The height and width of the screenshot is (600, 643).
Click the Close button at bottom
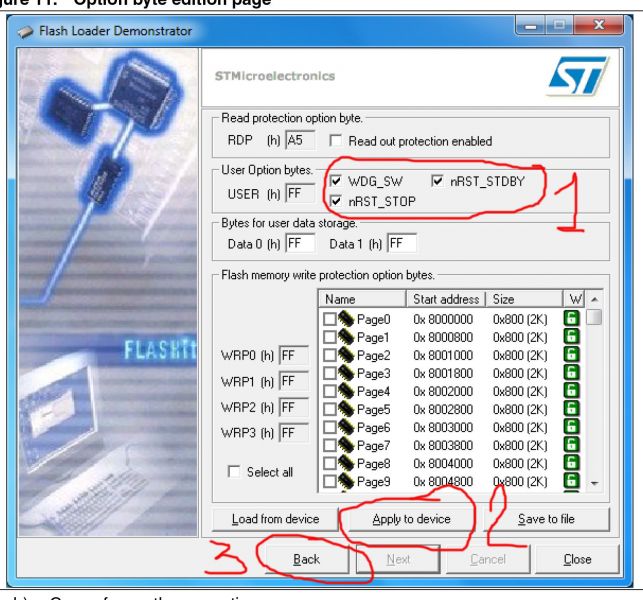coord(577,559)
